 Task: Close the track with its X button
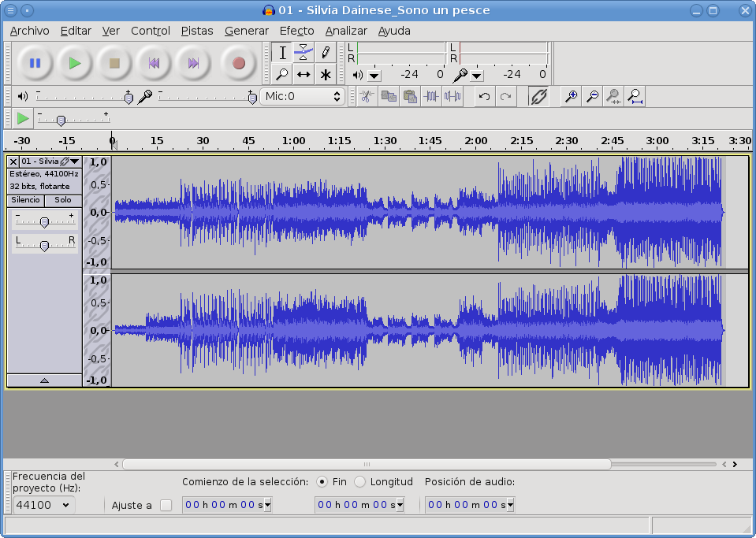[13, 161]
